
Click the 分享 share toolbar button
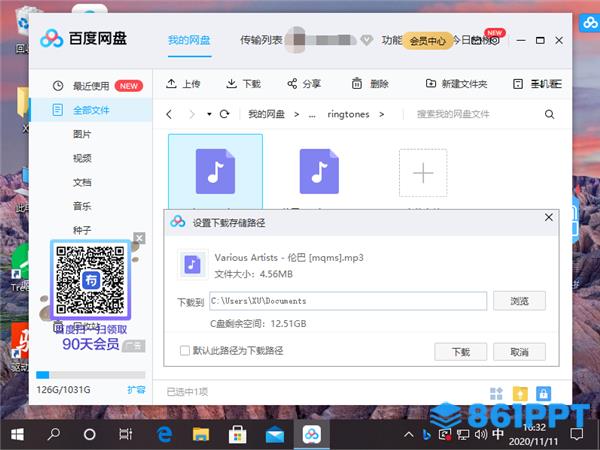pyautogui.click(x=304, y=84)
